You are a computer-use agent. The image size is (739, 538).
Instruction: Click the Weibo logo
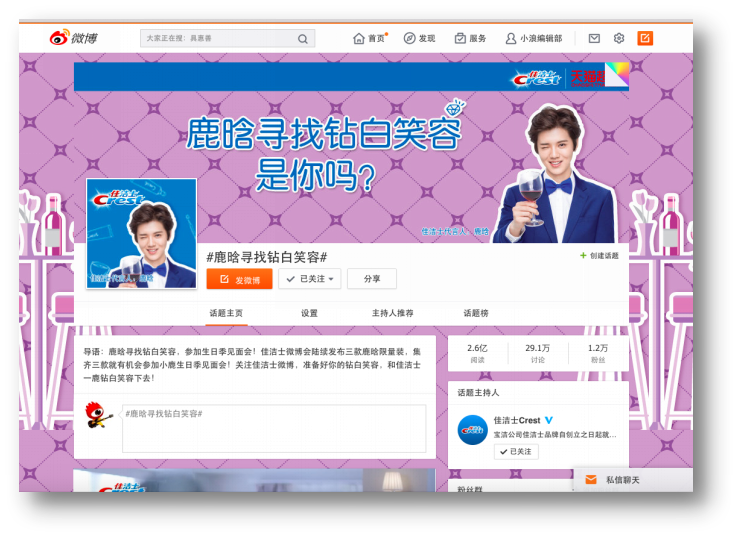tap(74, 37)
